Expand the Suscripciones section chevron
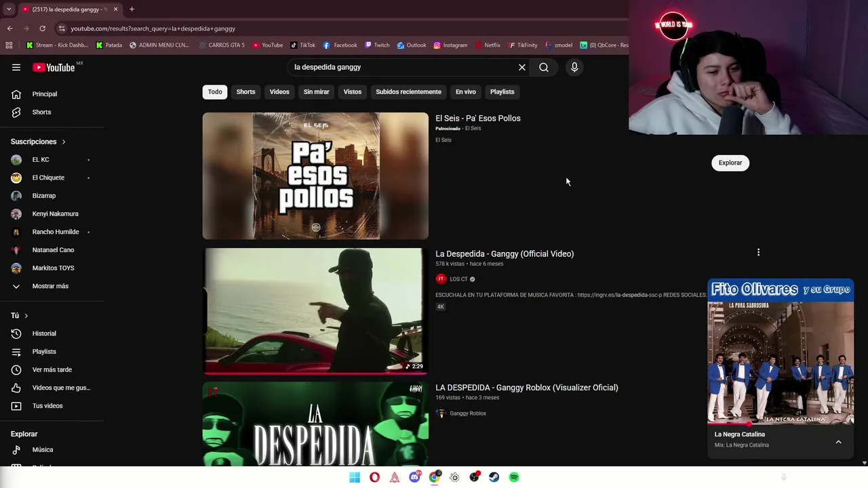The height and width of the screenshot is (488, 868). (x=64, y=142)
